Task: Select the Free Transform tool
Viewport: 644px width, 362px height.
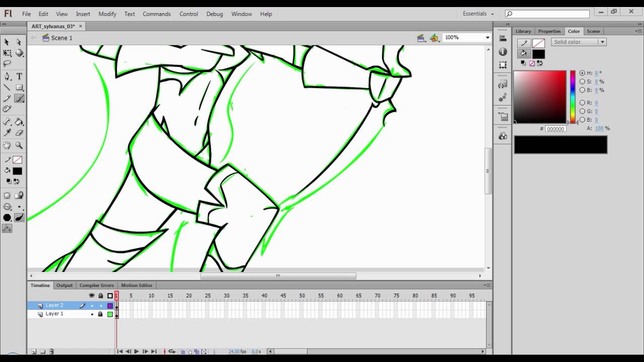Action: pyautogui.click(x=7, y=53)
